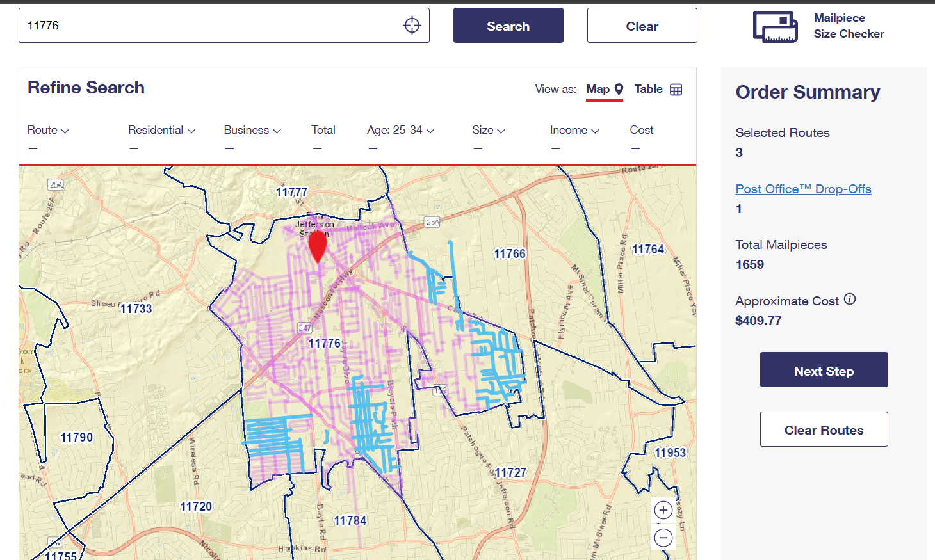Expand the Business column dropdown
The width and height of the screenshot is (935, 560).
[x=252, y=130]
